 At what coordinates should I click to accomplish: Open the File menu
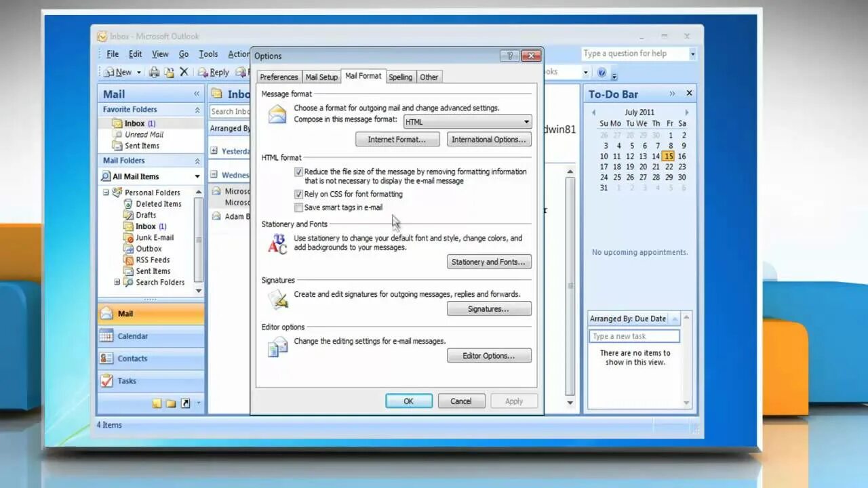click(113, 54)
